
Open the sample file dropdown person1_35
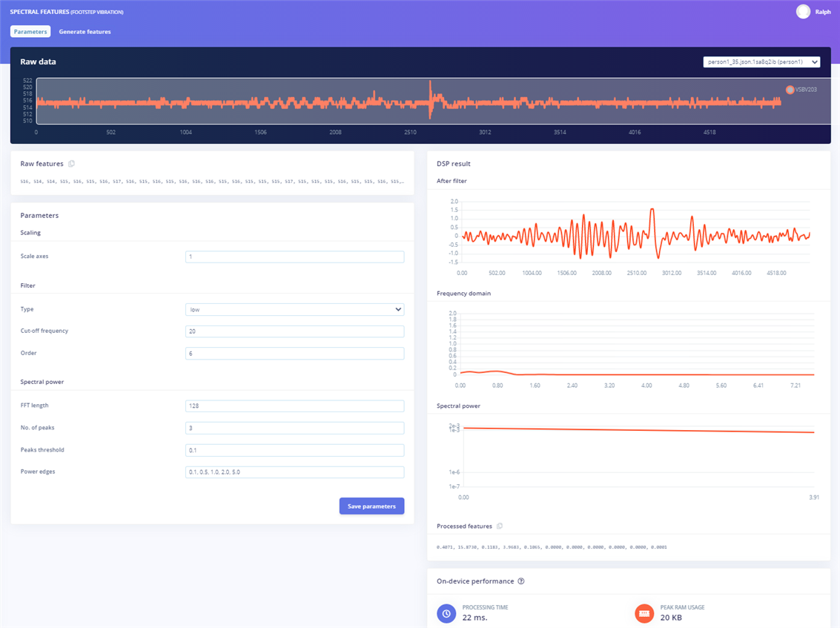point(761,62)
